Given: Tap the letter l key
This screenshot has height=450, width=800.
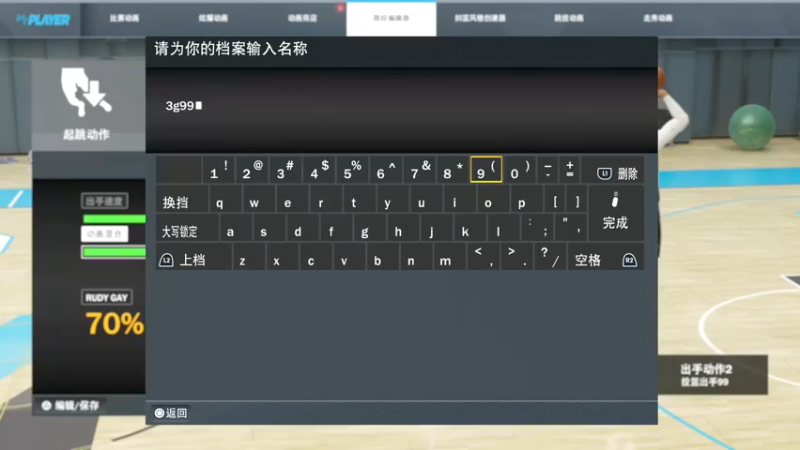Looking at the screenshot, I should [x=504, y=228].
